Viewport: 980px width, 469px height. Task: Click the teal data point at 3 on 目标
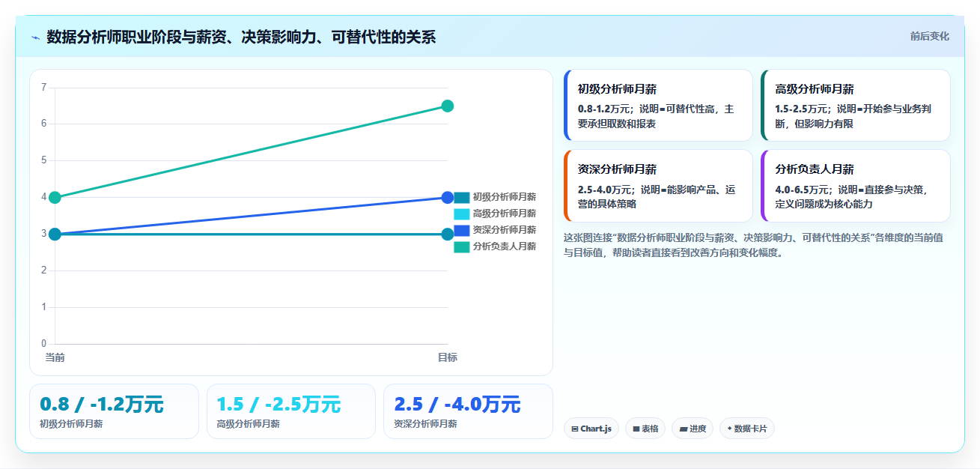pyautogui.click(x=448, y=234)
